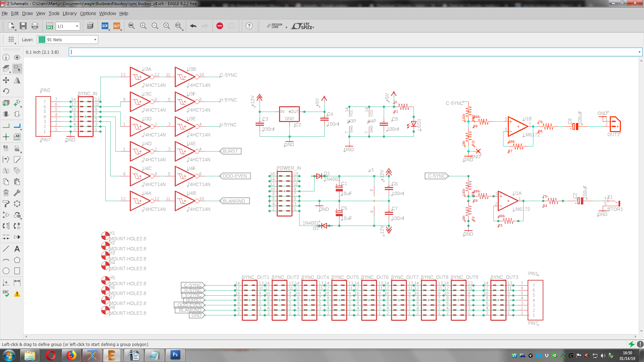Click the green lightning status bar icon
The height and width of the screenshot is (362, 644).
(x=631, y=344)
